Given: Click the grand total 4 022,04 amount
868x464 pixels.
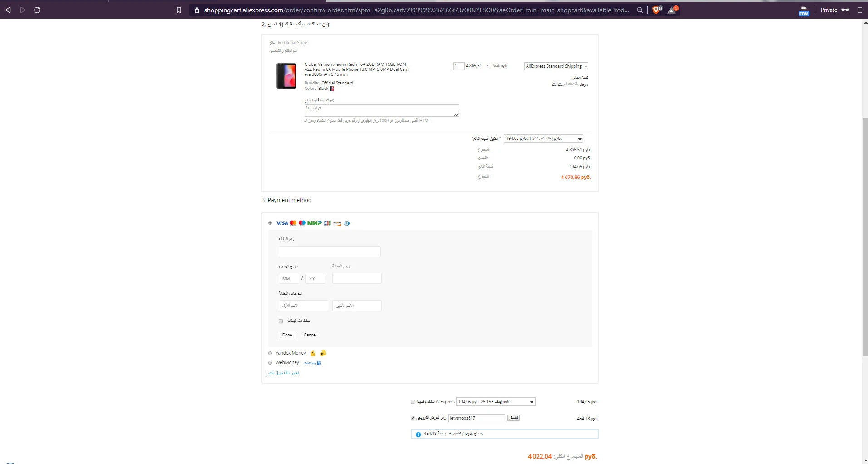Looking at the screenshot, I should (540, 457).
